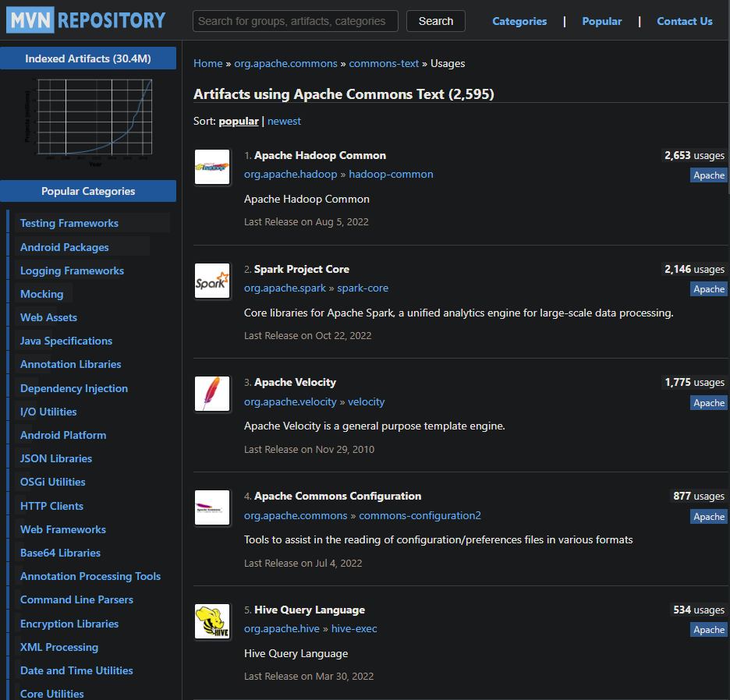Focus the search groups and artifacts field
Image resolution: width=730 pixels, height=700 pixels.
[295, 21]
